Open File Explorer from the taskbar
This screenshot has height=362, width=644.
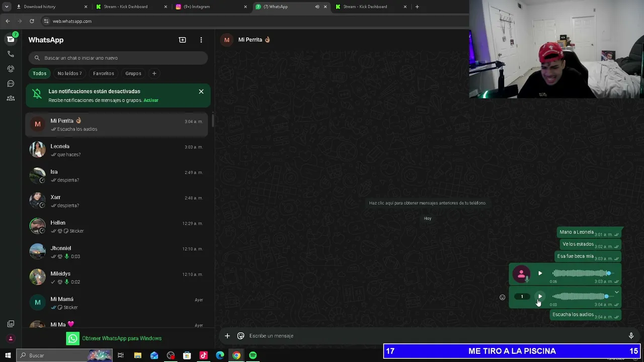pyautogui.click(x=138, y=355)
